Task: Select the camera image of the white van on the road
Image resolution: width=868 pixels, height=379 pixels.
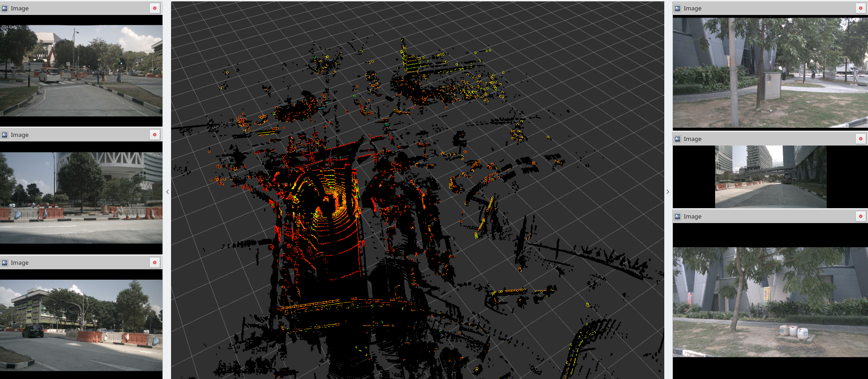Action: [x=81, y=70]
